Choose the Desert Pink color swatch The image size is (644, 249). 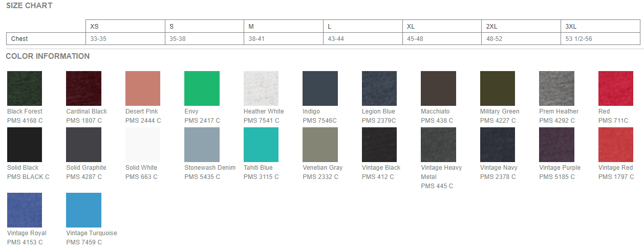click(143, 88)
